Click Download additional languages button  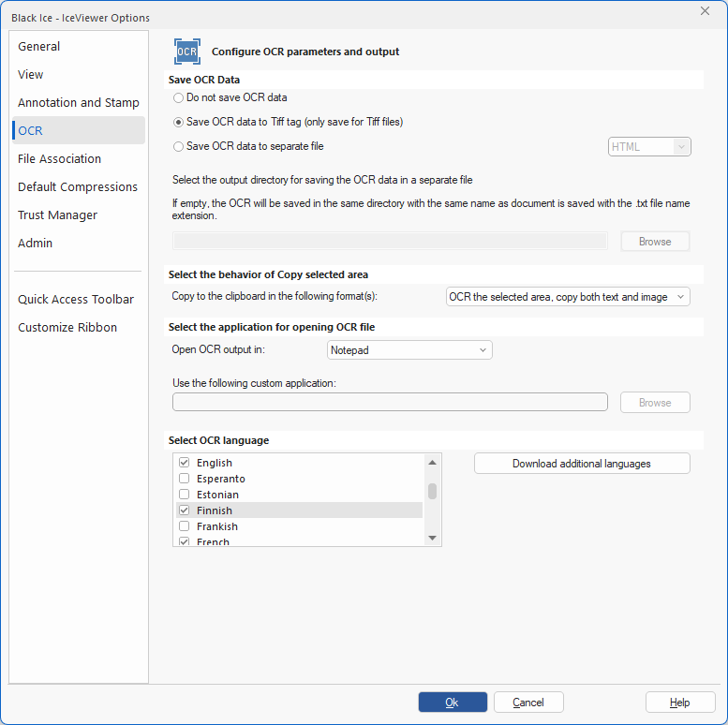tap(582, 464)
